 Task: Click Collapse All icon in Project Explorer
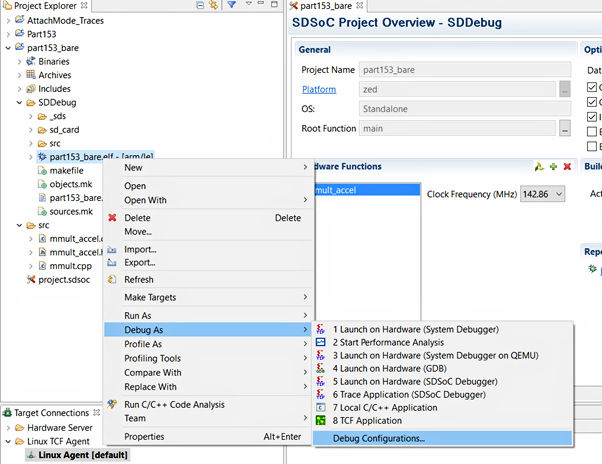[200, 5]
